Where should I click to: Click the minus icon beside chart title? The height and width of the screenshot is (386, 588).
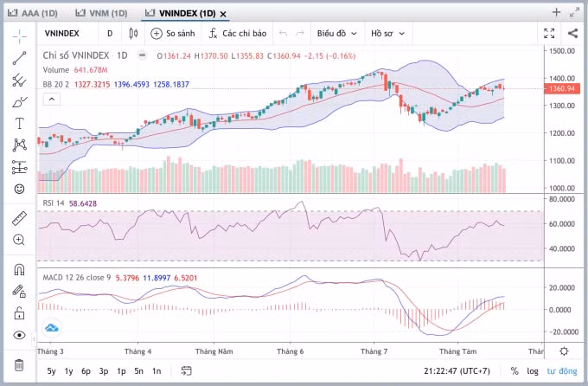tap(142, 55)
